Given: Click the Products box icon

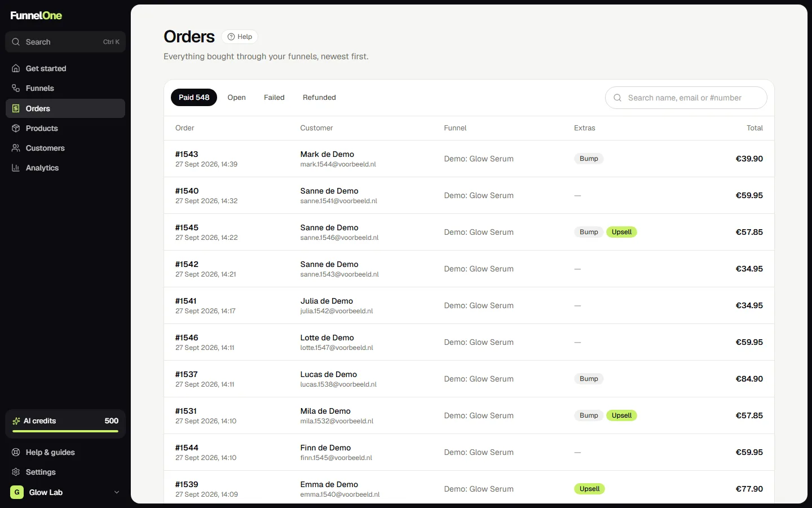Looking at the screenshot, I should [x=16, y=128].
